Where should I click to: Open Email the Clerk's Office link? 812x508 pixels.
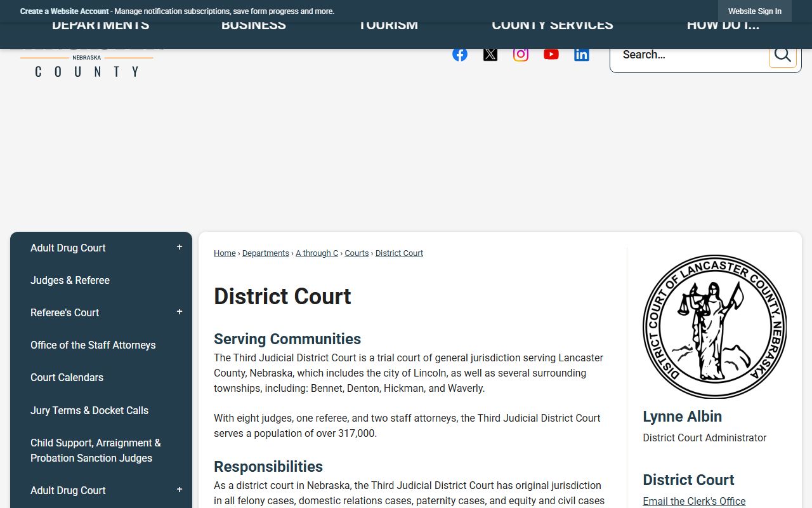694,501
